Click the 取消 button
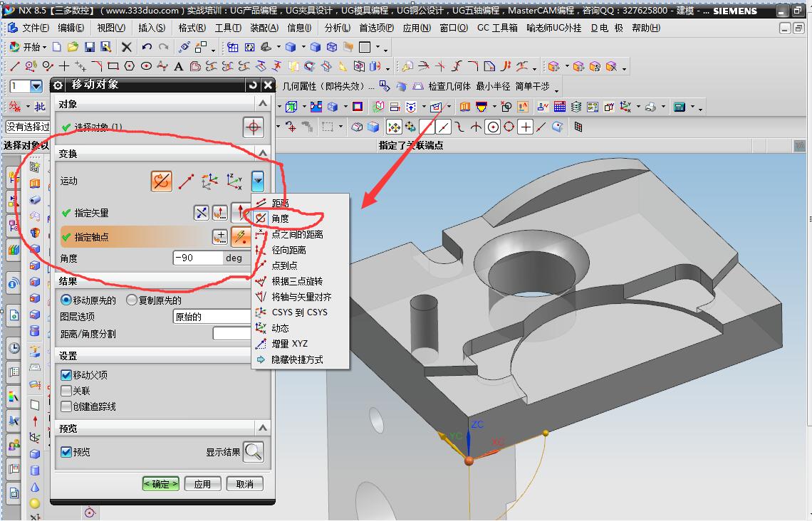 [244, 484]
